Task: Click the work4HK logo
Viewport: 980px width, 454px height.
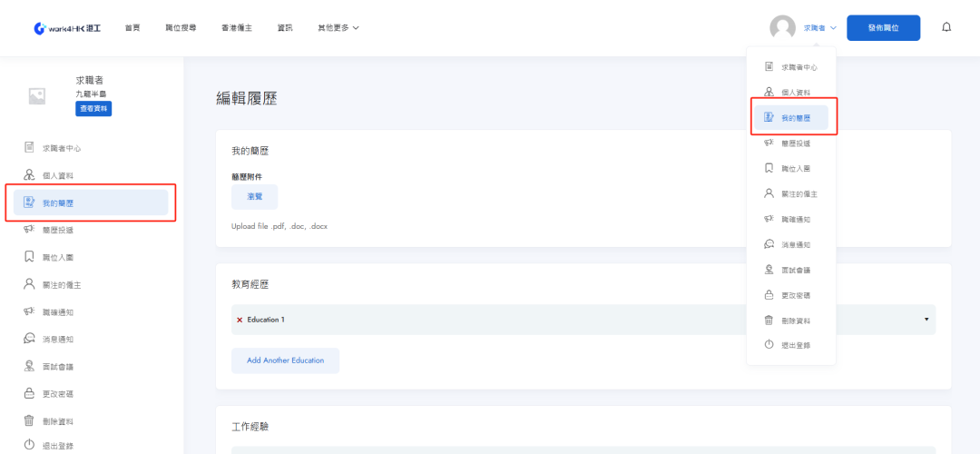Action: click(67, 28)
